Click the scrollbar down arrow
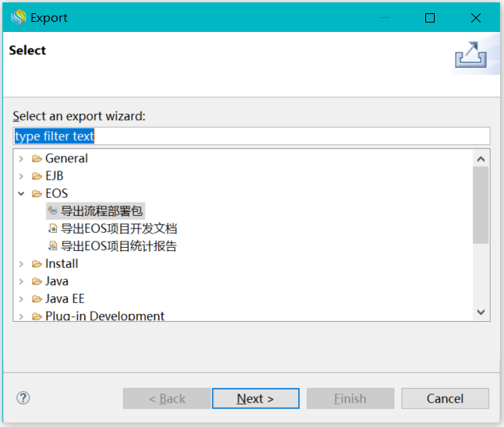This screenshot has height=427, width=504. pyautogui.click(x=481, y=312)
